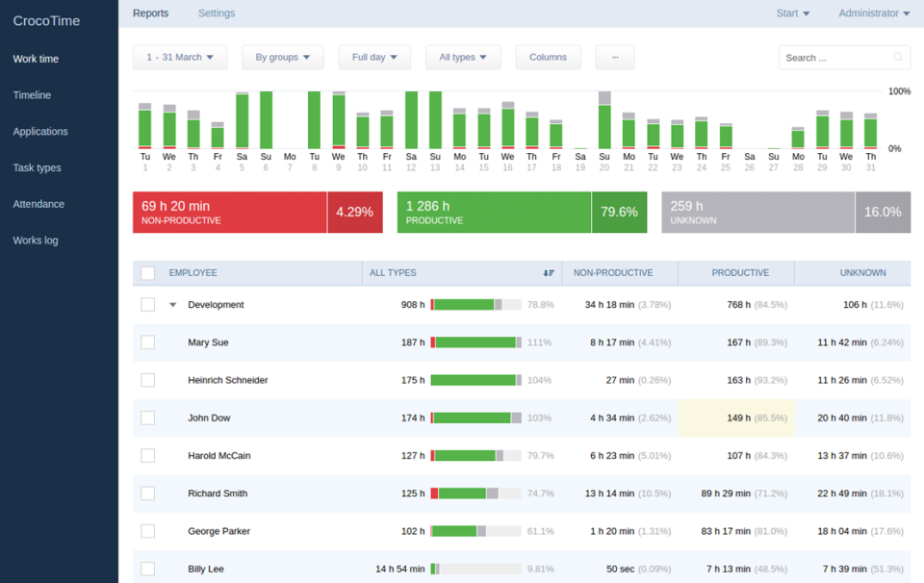The image size is (924, 583).
Task: Click the red Non-Productive summary tile
Action: (229, 212)
